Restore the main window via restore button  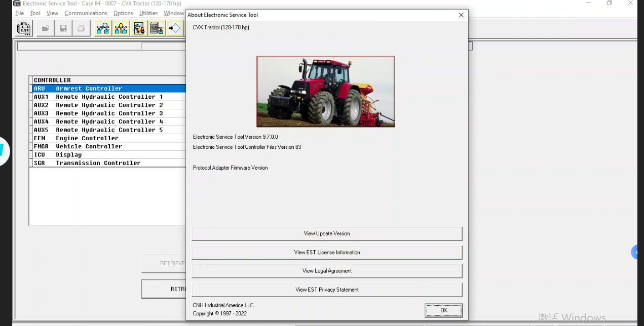coord(609,3)
